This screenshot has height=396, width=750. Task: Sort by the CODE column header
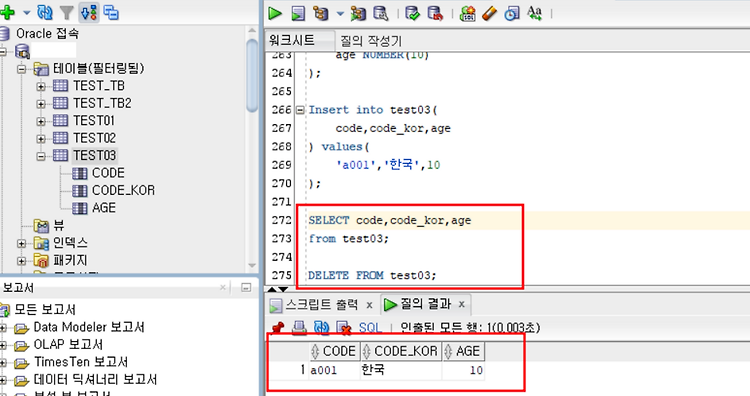(335, 351)
